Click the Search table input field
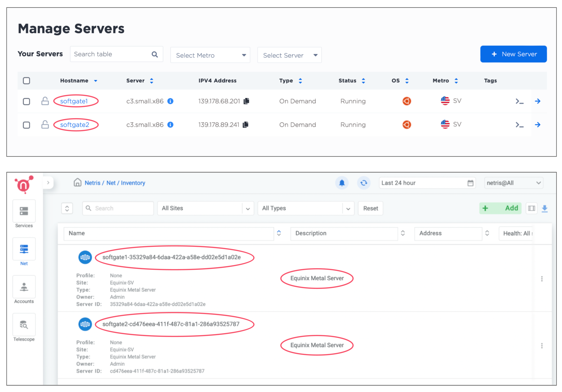 pyautogui.click(x=111, y=54)
